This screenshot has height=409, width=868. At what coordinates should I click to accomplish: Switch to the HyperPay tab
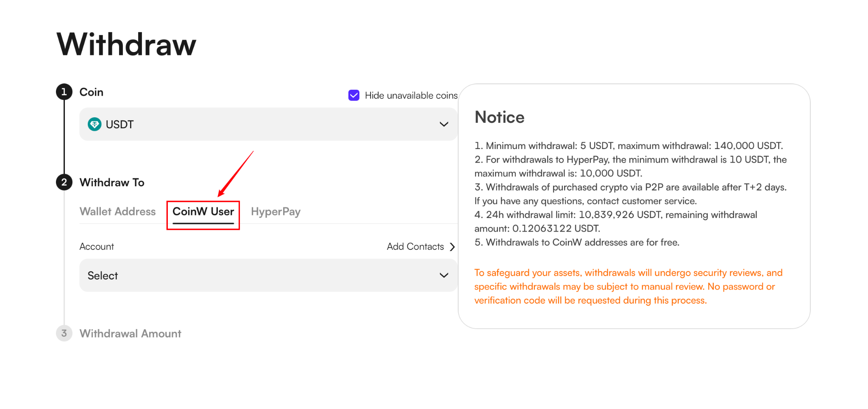click(275, 212)
